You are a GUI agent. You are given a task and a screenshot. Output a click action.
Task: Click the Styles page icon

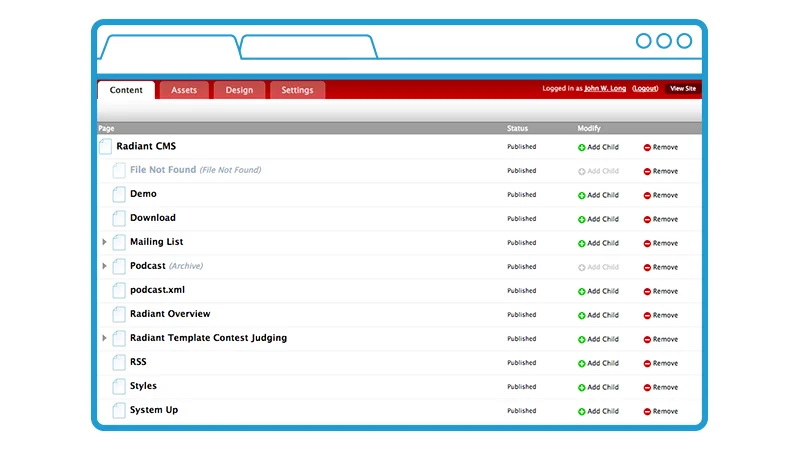click(x=119, y=386)
